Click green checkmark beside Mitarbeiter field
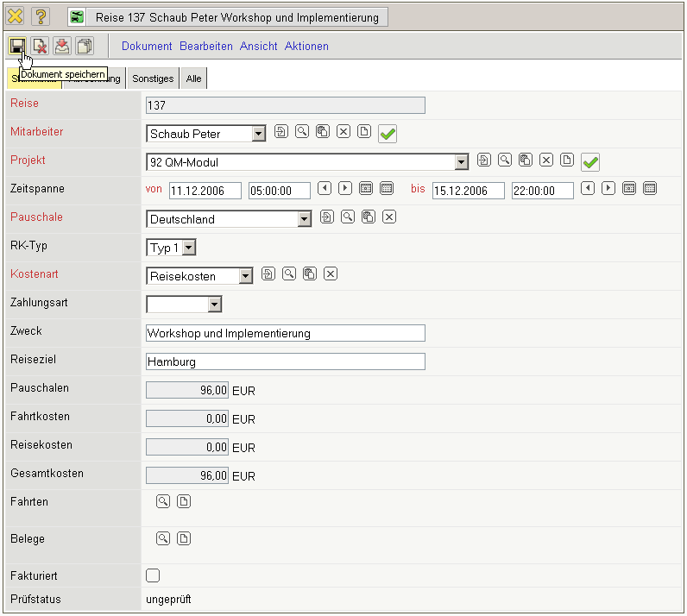 pos(388,134)
